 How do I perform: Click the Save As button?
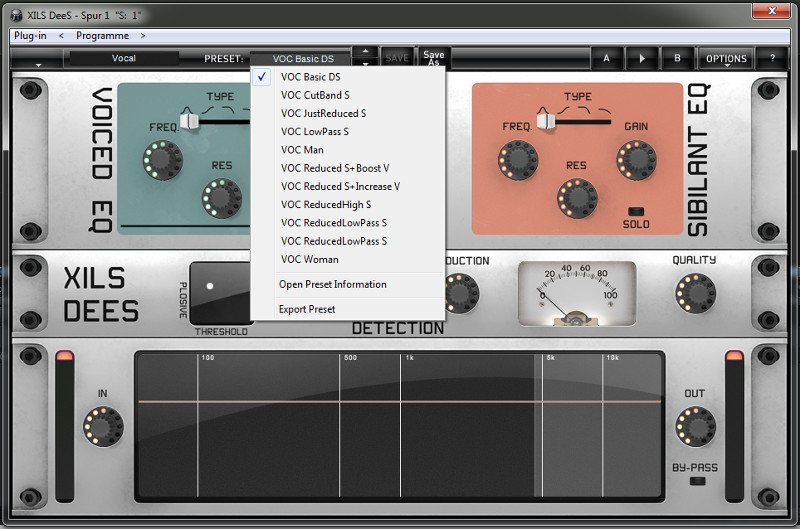coord(434,58)
